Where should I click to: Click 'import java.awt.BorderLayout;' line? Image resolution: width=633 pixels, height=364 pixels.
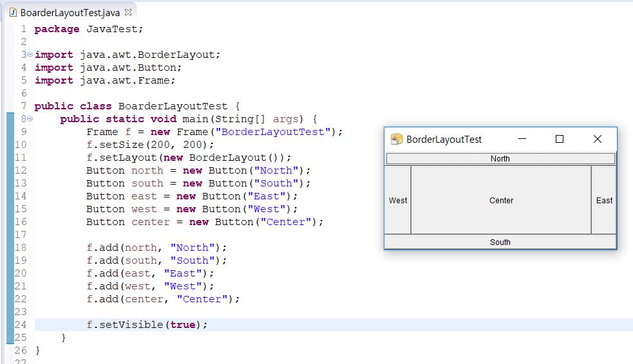click(x=127, y=55)
